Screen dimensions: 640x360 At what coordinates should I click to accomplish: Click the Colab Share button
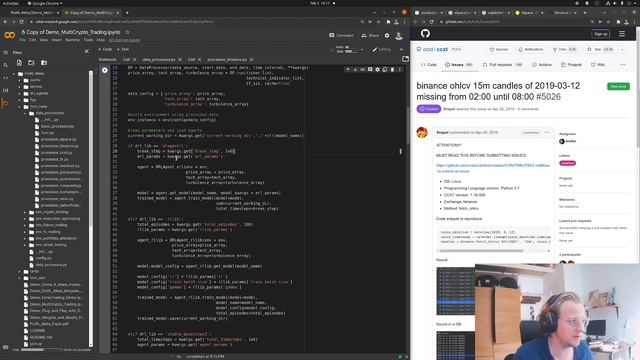point(370,36)
